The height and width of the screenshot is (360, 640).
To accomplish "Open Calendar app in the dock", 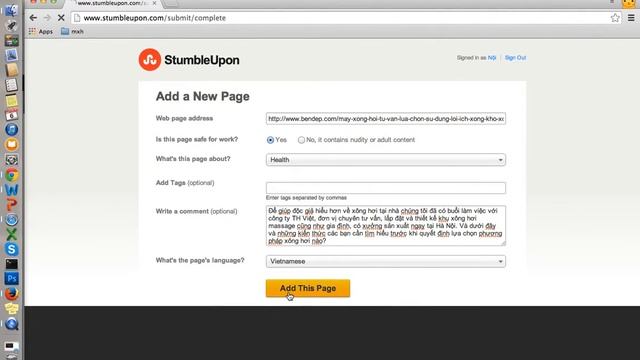I will [11, 115].
